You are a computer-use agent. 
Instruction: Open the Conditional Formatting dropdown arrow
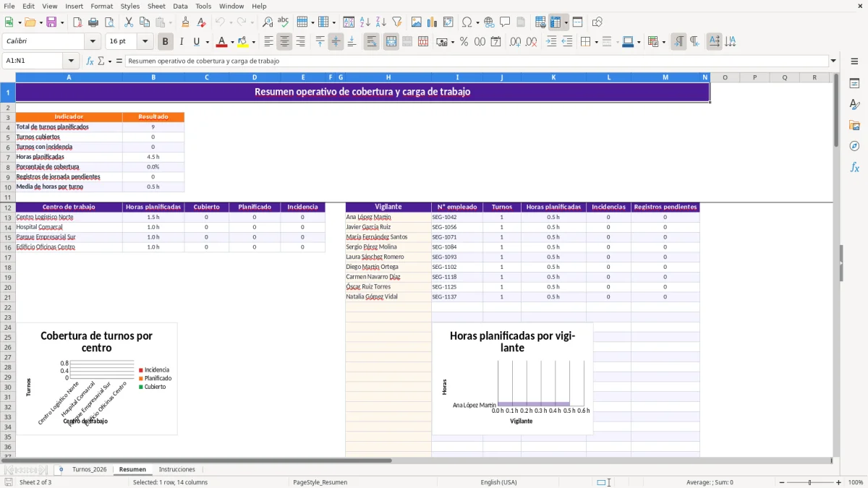coord(663,42)
